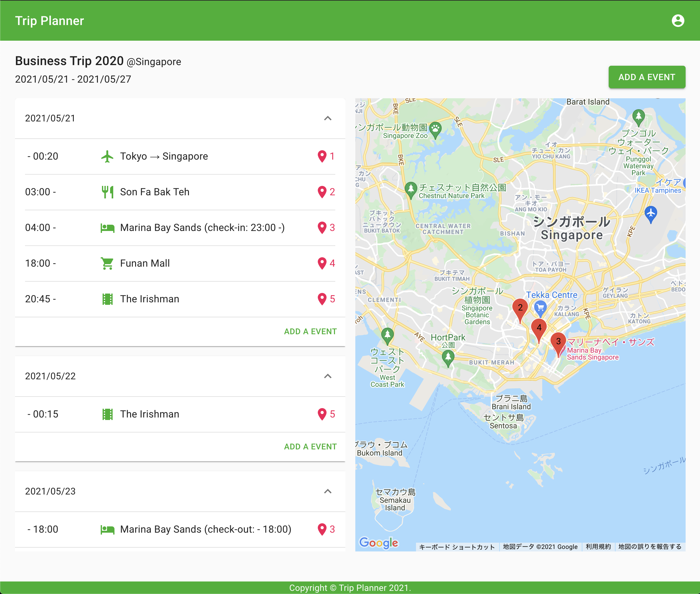Click location pin 3 in the check-out row

pyautogui.click(x=322, y=529)
